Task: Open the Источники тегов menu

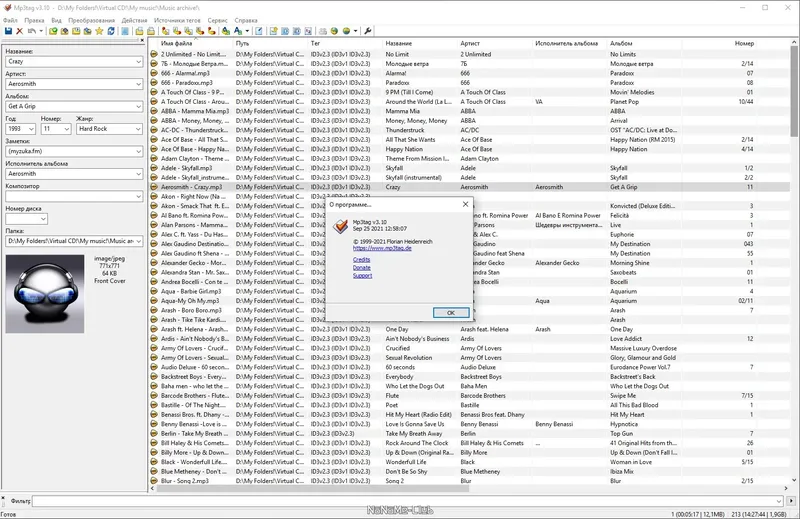Action: tap(177, 20)
